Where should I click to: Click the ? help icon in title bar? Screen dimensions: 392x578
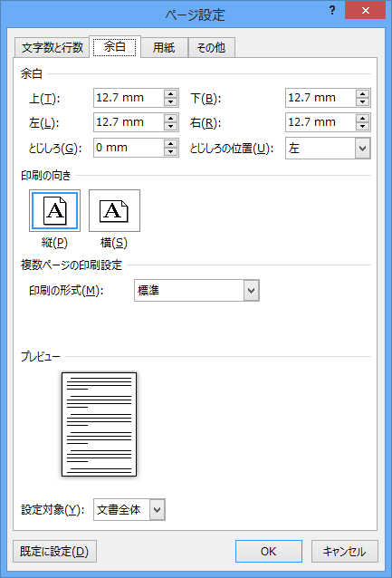[332, 10]
